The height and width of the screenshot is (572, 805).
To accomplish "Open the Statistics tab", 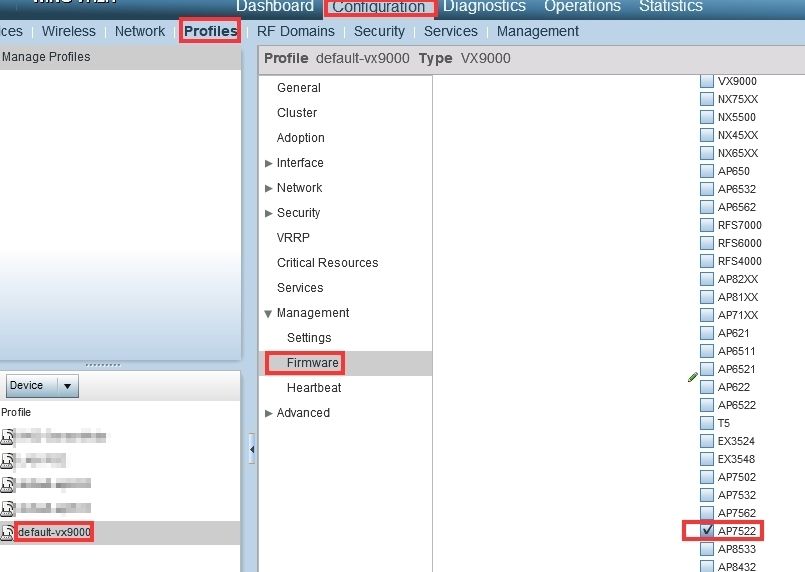I will tap(670, 6).
